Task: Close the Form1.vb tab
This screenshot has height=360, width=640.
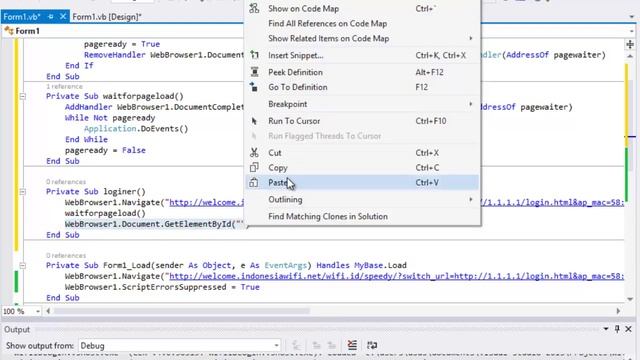Action: point(63,17)
